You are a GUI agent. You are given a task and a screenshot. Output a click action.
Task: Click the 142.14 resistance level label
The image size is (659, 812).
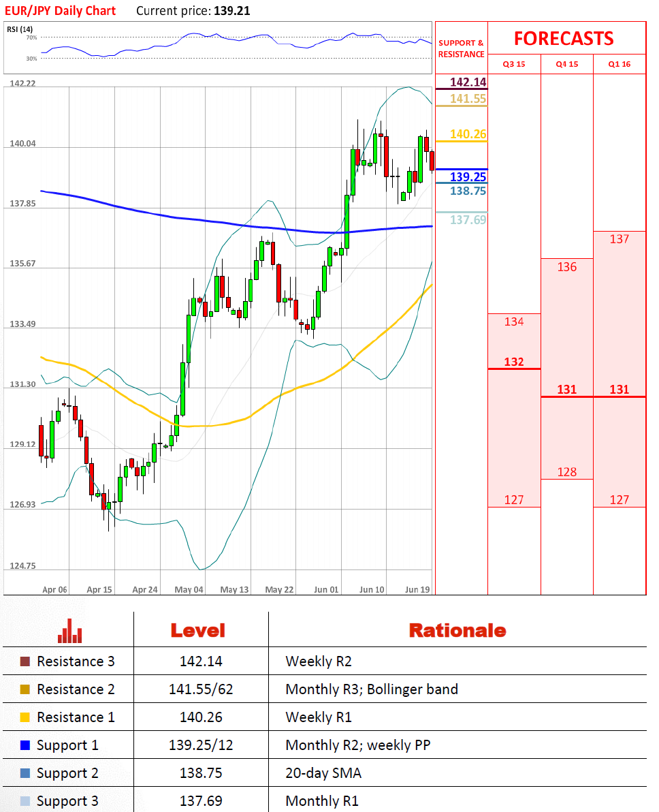[x=468, y=82]
